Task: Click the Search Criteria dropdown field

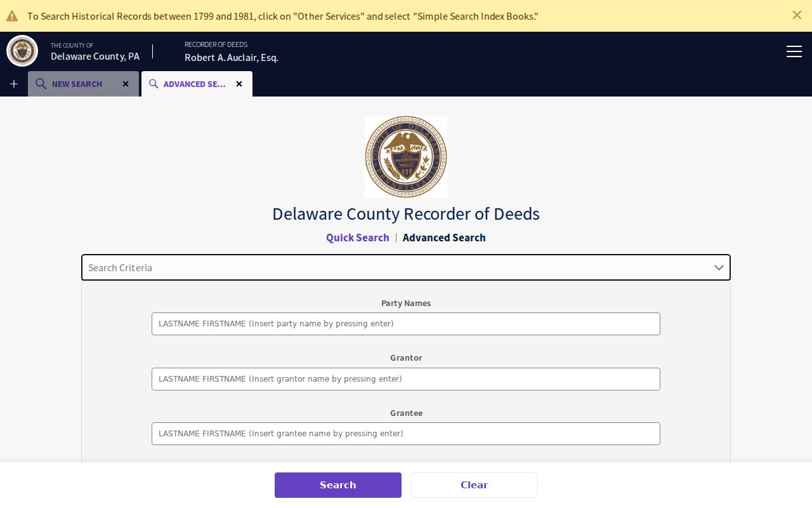Action: pos(406,267)
